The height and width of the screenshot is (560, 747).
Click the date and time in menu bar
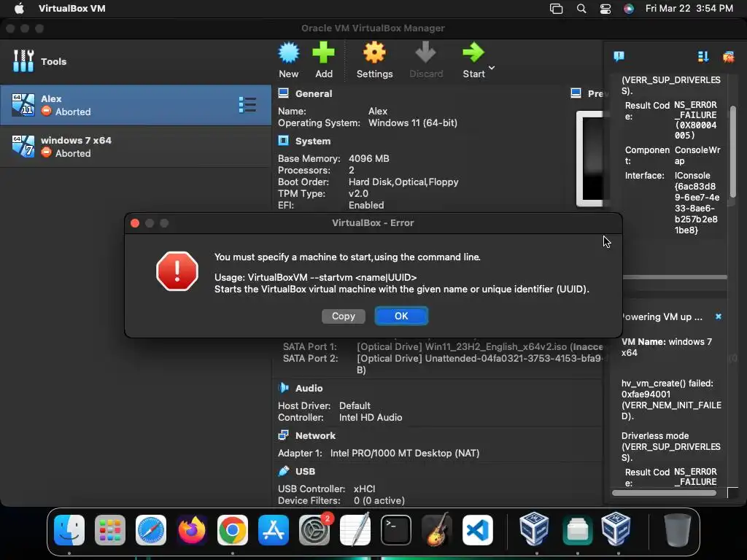[x=689, y=8]
